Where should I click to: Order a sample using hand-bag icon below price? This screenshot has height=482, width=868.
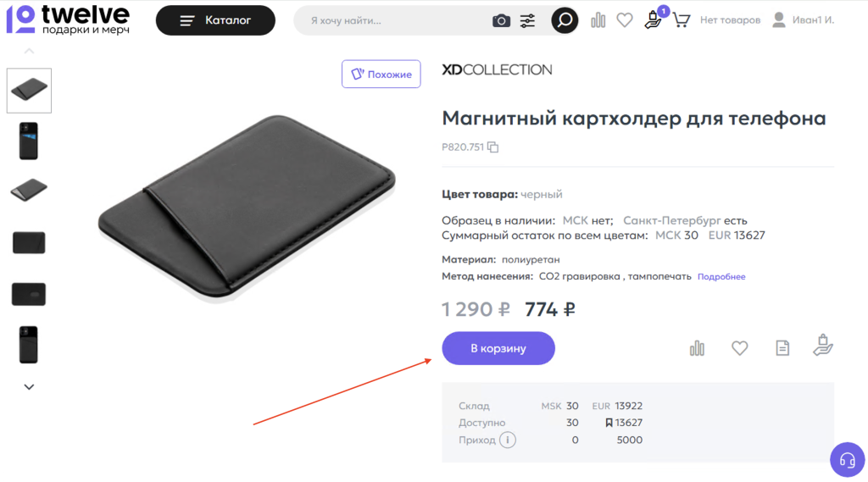coord(823,346)
